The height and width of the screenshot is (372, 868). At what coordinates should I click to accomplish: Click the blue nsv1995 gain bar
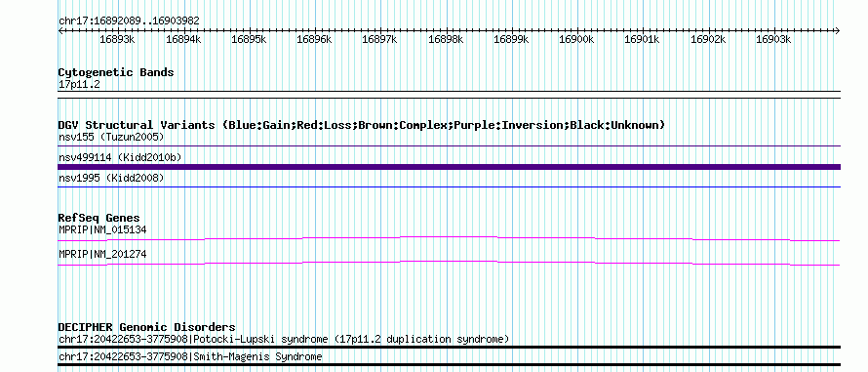click(449, 187)
